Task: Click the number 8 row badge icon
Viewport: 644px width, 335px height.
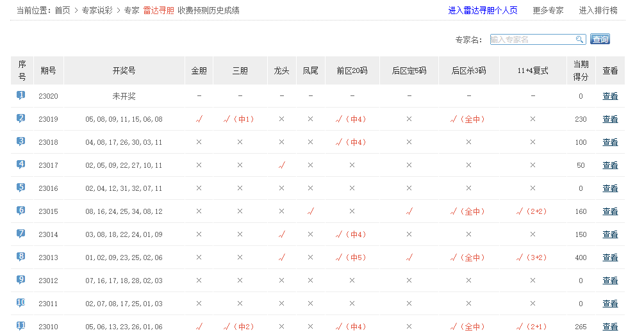Action: [21, 257]
